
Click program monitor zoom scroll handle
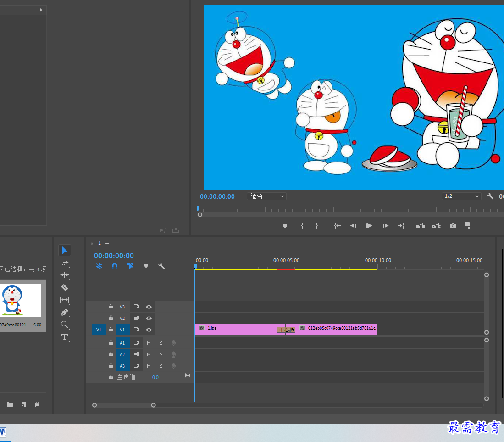coord(200,214)
